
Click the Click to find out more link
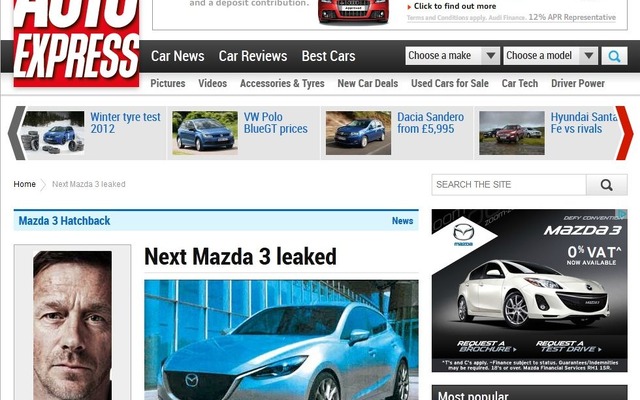click(x=455, y=6)
